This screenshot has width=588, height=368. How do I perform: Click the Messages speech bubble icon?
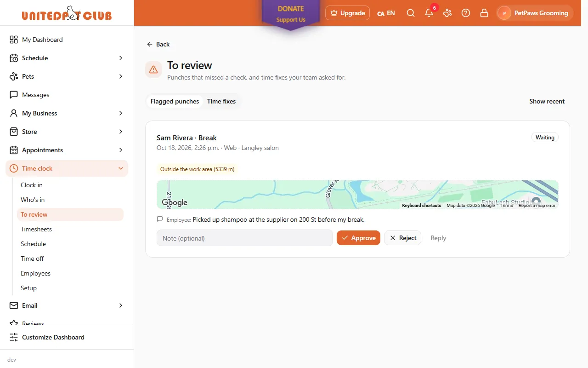[14, 95]
